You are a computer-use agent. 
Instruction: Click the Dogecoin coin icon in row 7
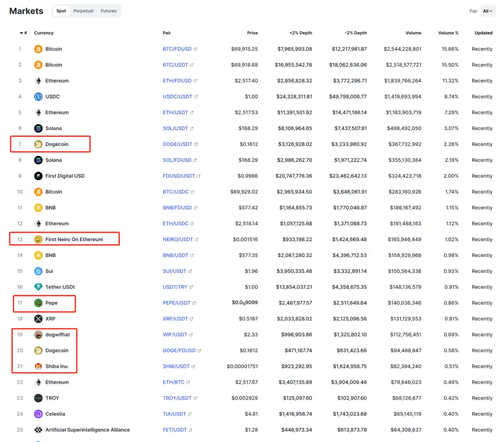pos(38,144)
